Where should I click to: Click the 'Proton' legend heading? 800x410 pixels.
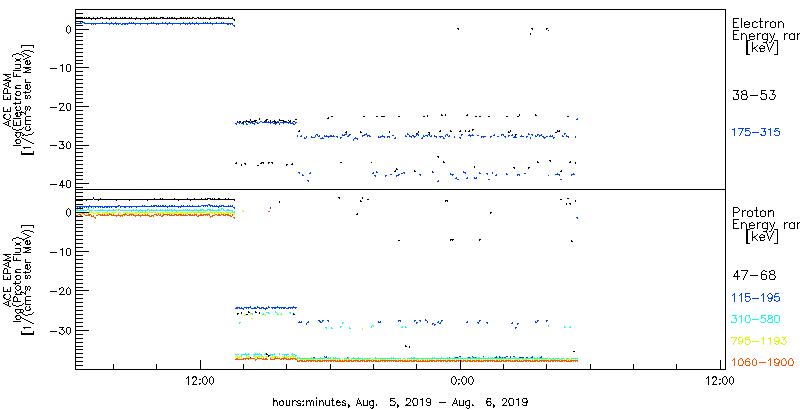pos(753,213)
